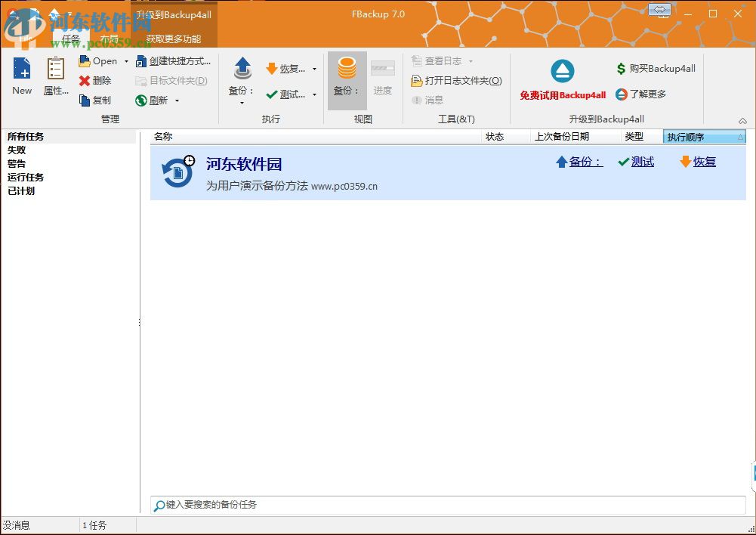Screen dimensions: 756x535
Task: Open the target folder (目标文件夹)
Action: click(172, 80)
